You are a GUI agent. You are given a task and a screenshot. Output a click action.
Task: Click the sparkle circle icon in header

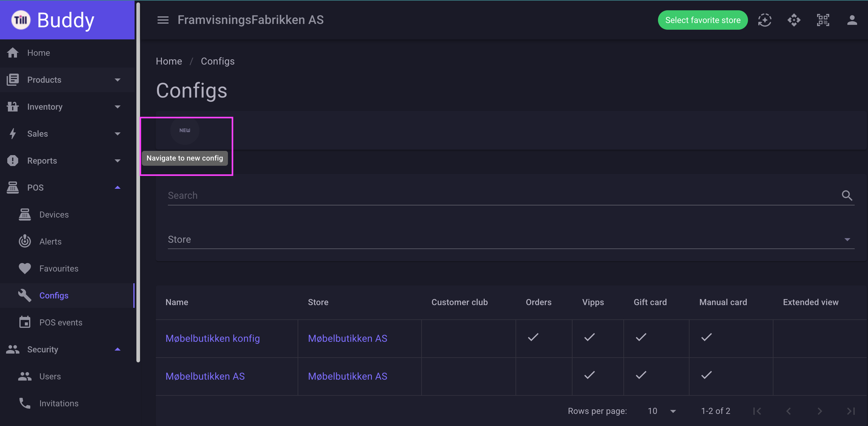pos(765,20)
